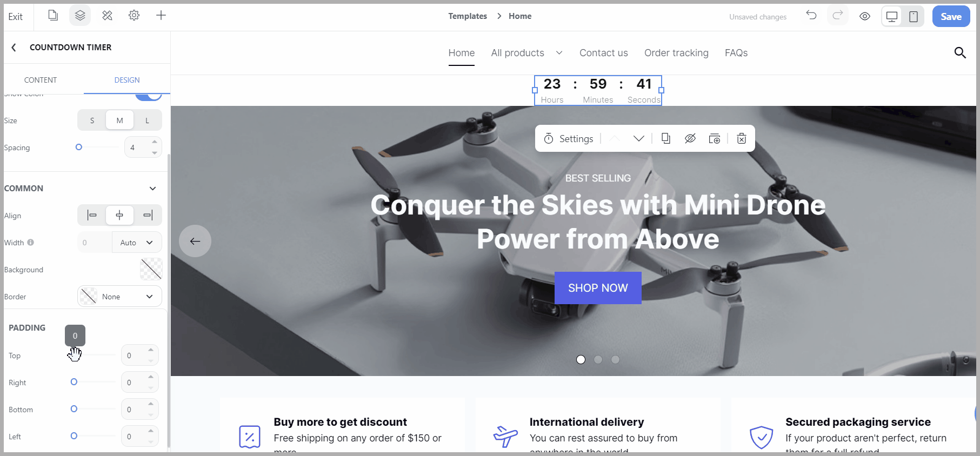The image size is (980, 456).
Task: Duplicate the countdown timer block
Action: (666, 138)
